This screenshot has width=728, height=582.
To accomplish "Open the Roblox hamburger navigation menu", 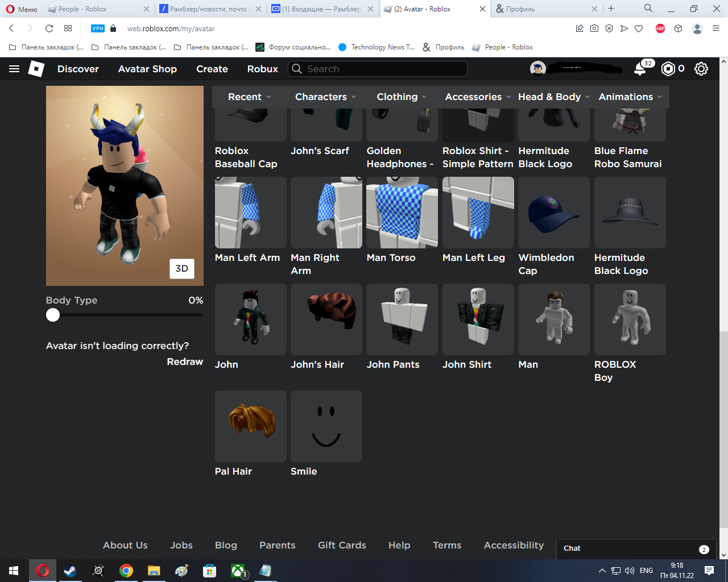I will point(14,69).
